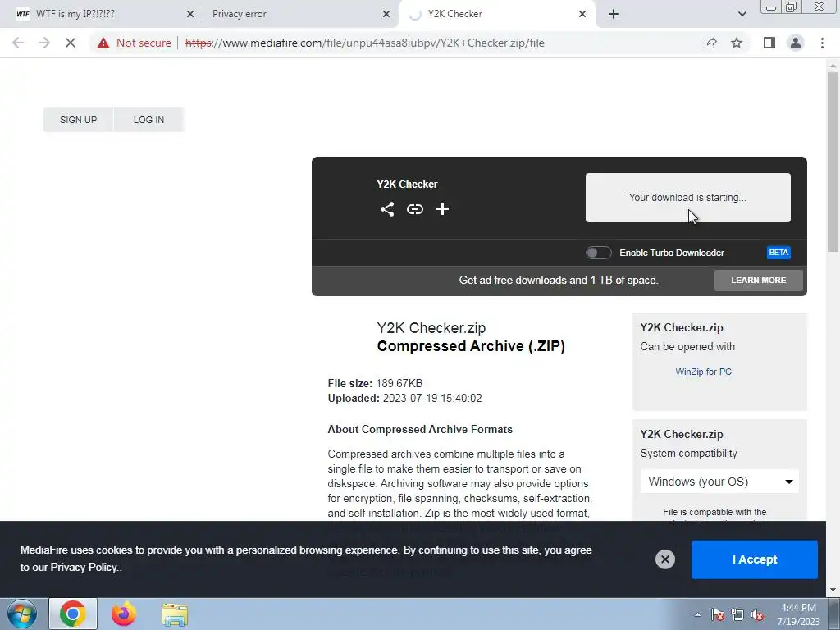The height and width of the screenshot is (630, 840).
Task: Open the Chrome profile avatar
Action: tap(796, 43)
